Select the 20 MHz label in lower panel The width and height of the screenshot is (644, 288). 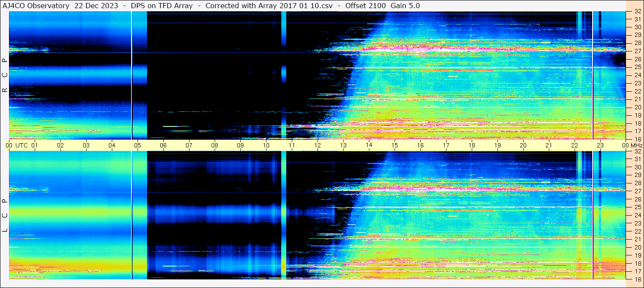click(638, 247)
